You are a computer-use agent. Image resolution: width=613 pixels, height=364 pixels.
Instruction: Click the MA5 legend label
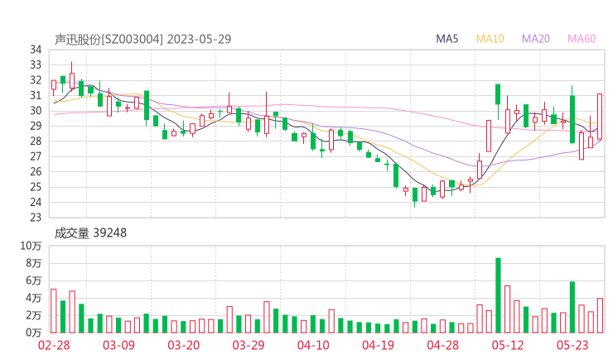point(446,39)
